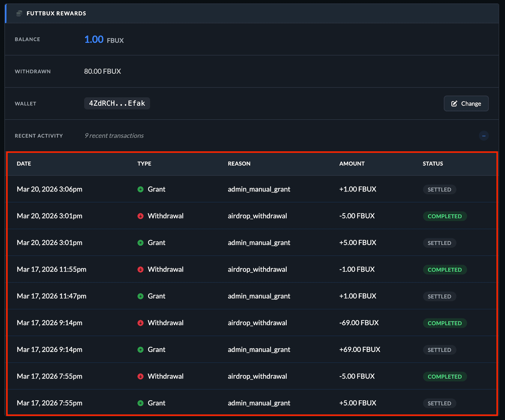Click the SETTLED badge in +69.00 FBUX row

point(439,350)
